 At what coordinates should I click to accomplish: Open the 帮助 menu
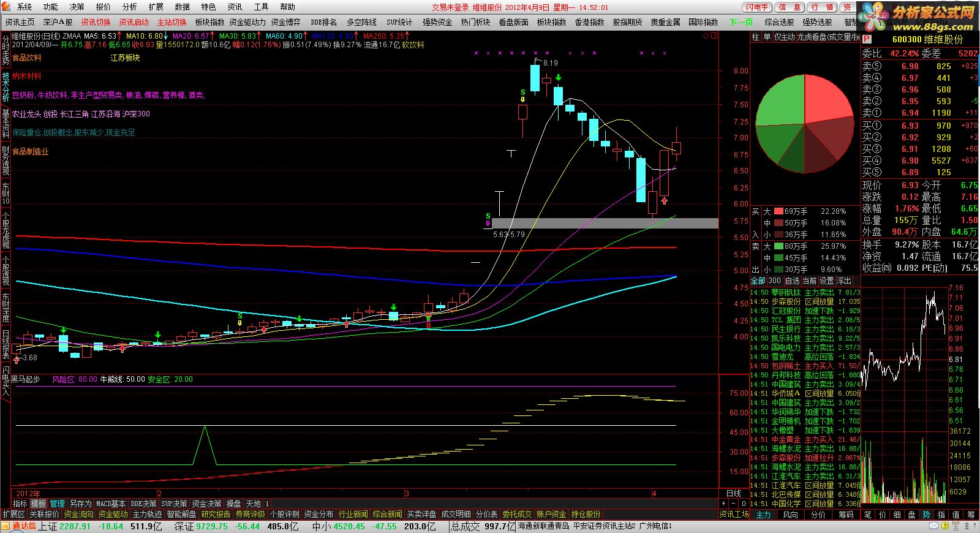coord(288,7)
